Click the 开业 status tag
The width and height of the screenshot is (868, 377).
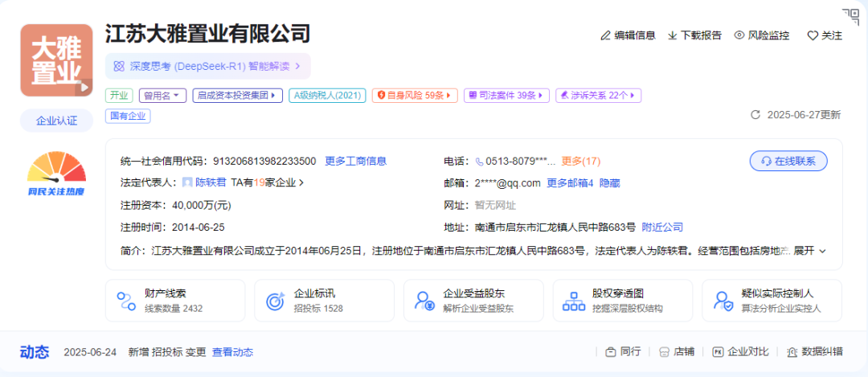[x=119, y=95]
